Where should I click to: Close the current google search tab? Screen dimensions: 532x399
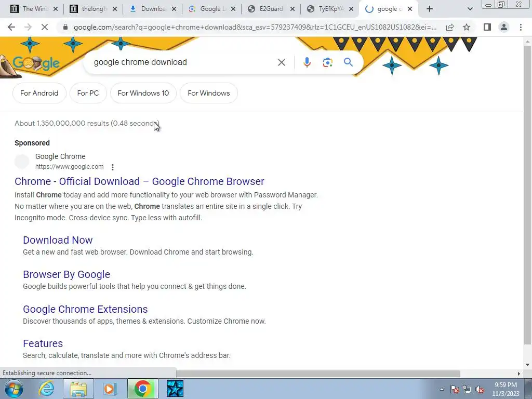[410, 9]
